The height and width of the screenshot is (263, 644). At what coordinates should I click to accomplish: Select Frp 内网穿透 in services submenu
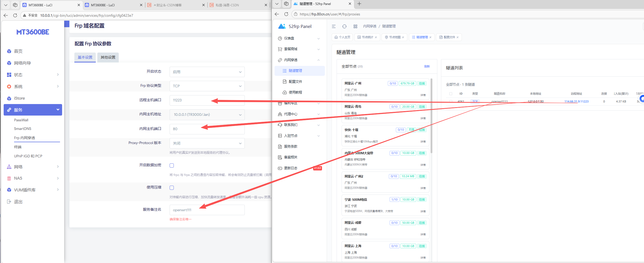point(25,138)
